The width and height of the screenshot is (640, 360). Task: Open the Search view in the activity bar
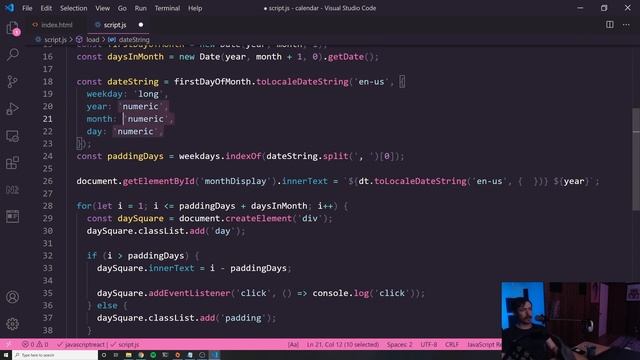tap(13, 54)
